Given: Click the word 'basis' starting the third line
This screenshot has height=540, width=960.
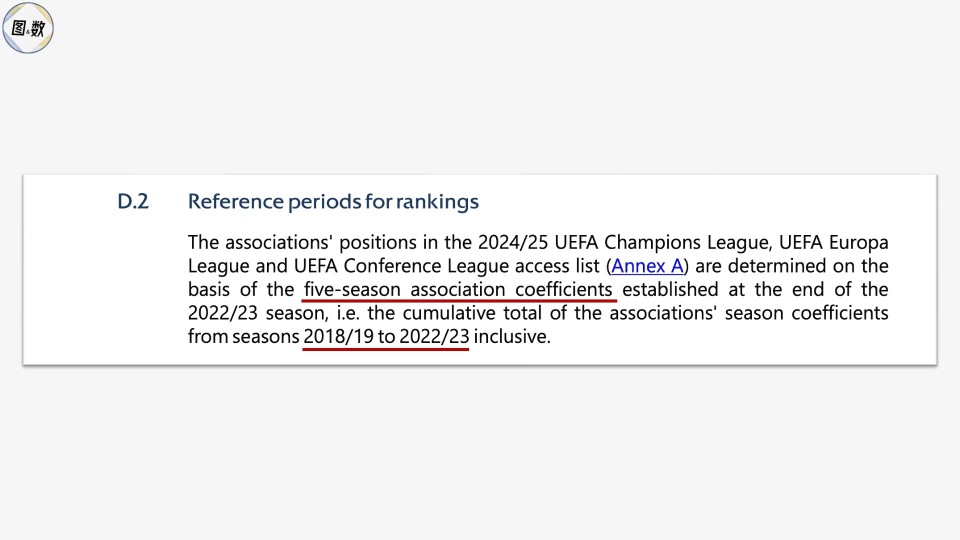Looking at the screenshot, I should pos(210,290).
